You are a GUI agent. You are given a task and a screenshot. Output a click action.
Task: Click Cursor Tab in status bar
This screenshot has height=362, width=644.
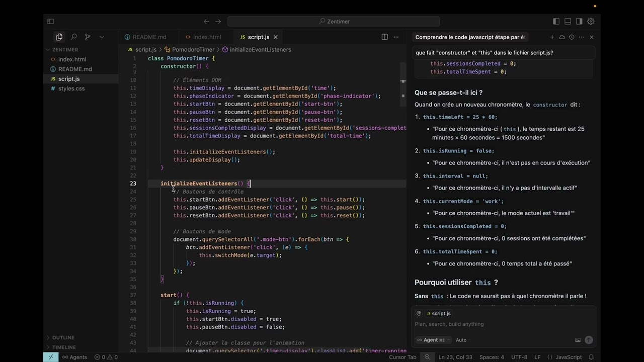click(403, 357)
